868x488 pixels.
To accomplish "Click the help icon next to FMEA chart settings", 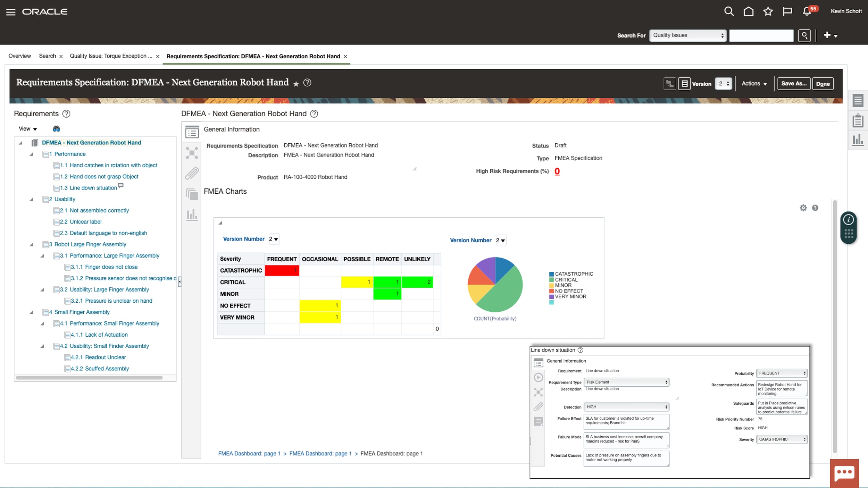I will (815, 208).
